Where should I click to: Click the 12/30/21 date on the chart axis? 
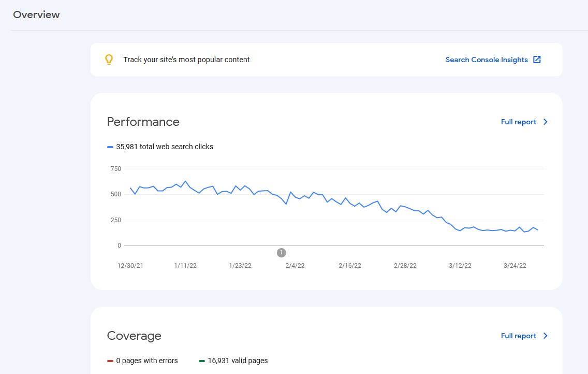click(x=130, y=265)
